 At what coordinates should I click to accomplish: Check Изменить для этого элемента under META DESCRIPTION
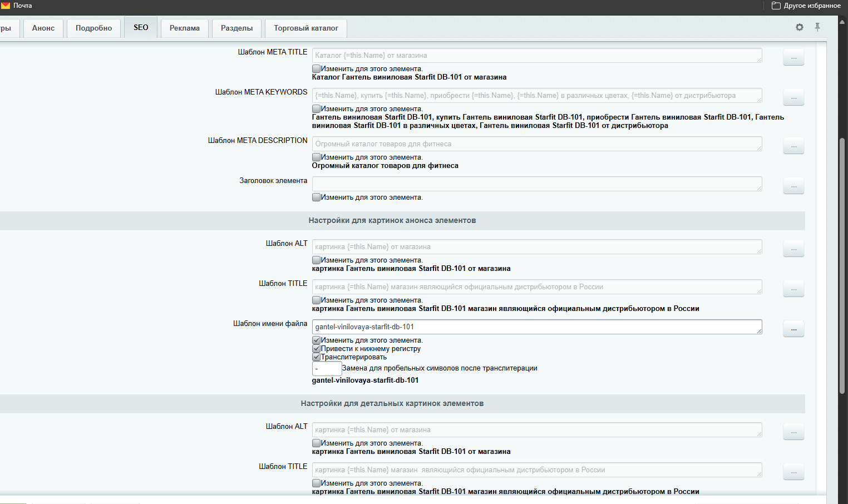316,157
